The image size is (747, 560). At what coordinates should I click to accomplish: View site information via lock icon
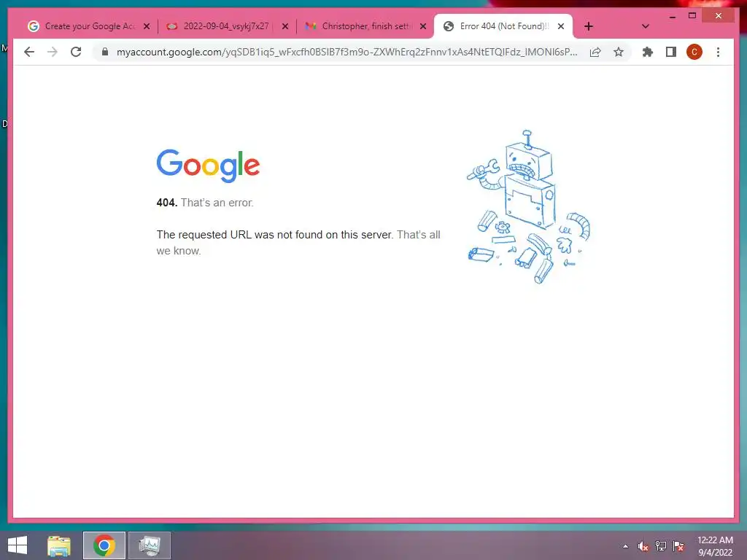point(105,52)
